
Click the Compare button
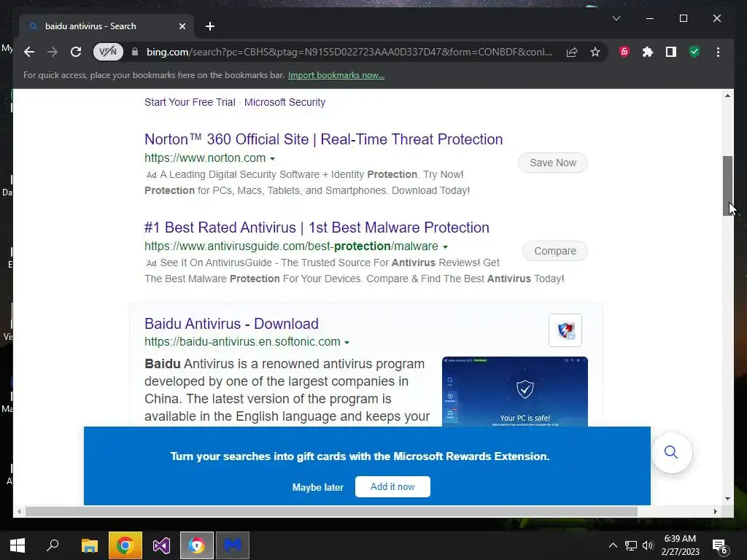tap(555, 251)
